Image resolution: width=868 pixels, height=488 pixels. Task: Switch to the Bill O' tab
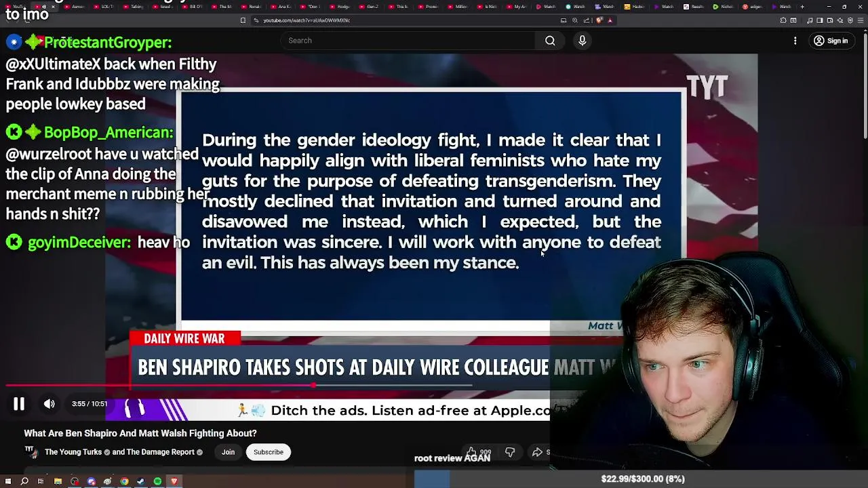(x=193, y=7)
